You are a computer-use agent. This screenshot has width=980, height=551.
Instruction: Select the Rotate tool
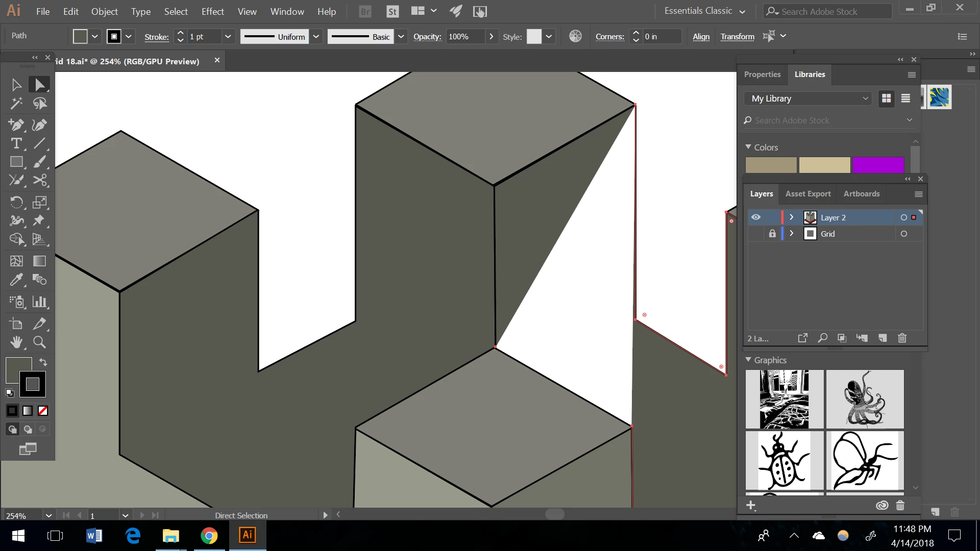click(x=16, y=202)
